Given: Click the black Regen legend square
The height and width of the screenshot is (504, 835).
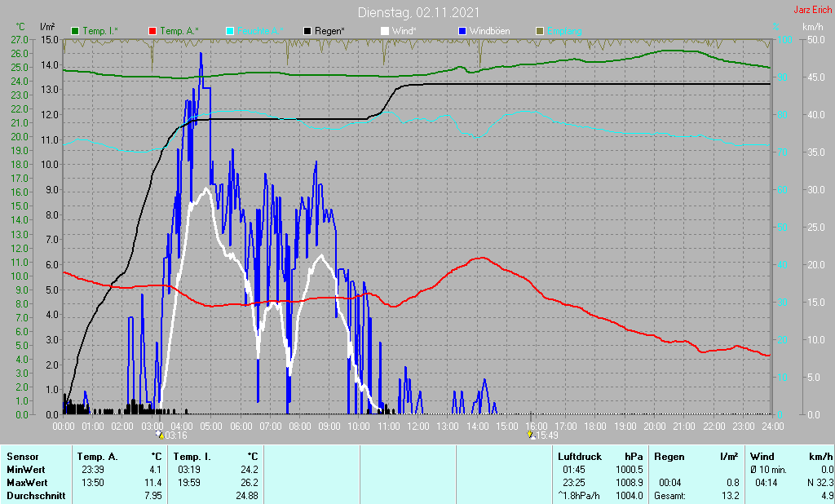Looking at the screenshot, I should (x=307, y=31).
